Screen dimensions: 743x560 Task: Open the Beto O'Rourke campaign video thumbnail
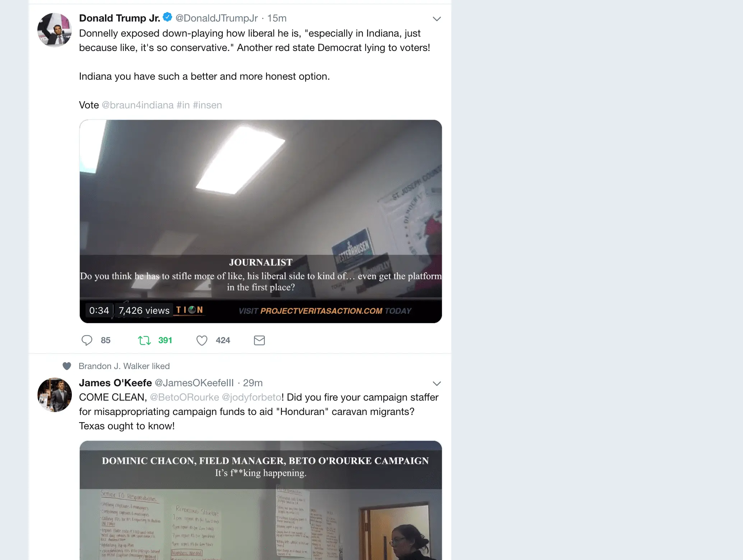[261, 500]
